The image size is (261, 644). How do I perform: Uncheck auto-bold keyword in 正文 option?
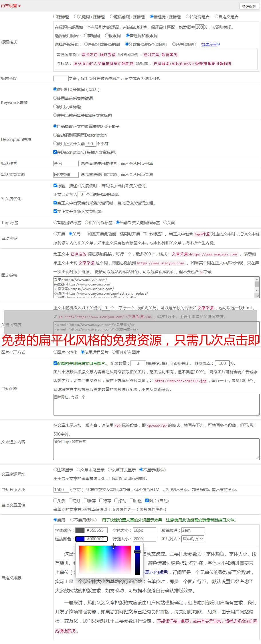pos(55,203)
